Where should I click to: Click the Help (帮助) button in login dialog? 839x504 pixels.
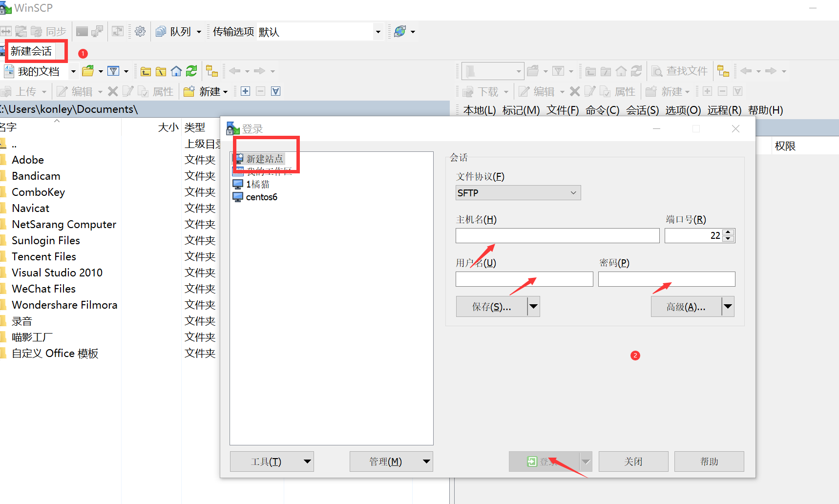(x=709, y=462)
